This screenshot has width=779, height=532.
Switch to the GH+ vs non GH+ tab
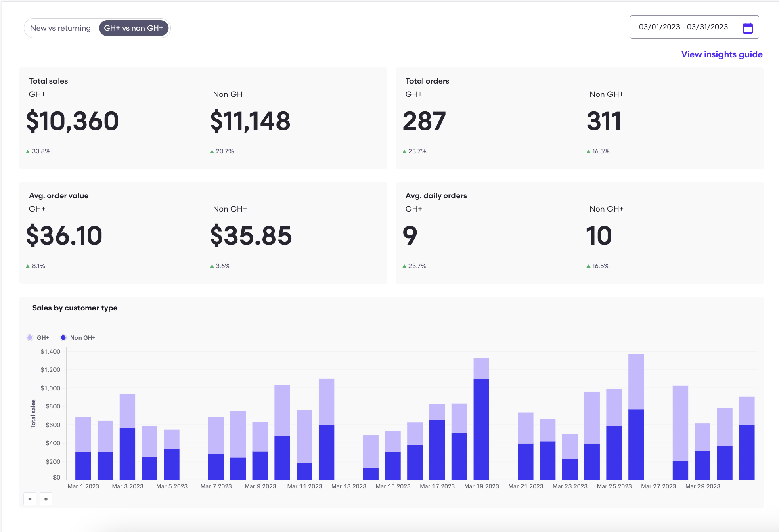pyautogui.click(x=134, y=28)
